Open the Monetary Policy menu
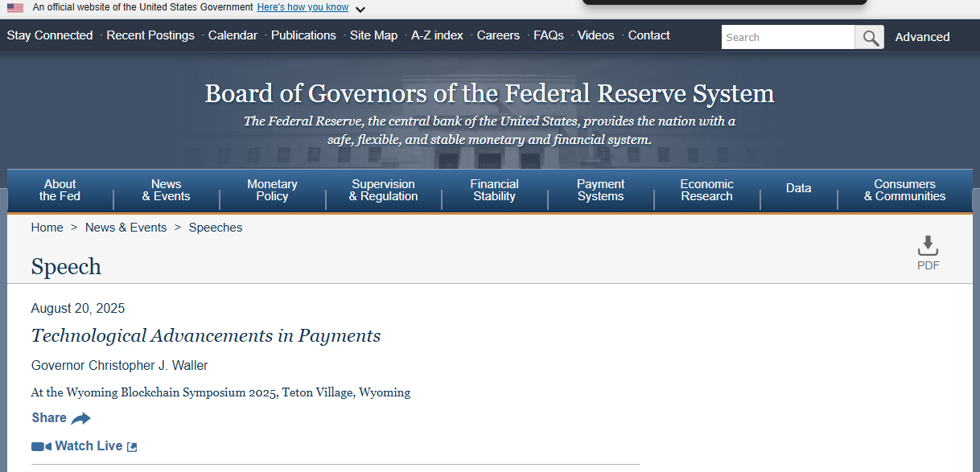The image size is (980, 472). click(272, 191)
